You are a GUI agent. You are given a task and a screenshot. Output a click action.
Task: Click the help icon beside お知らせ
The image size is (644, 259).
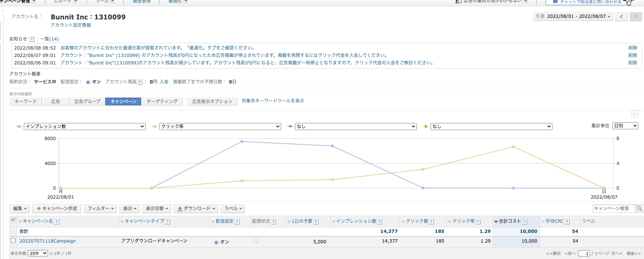32,39
